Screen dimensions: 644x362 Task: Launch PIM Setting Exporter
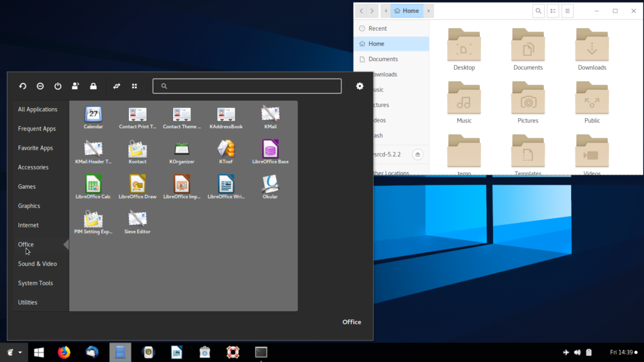pyautogui.click(x=93, y=222)
